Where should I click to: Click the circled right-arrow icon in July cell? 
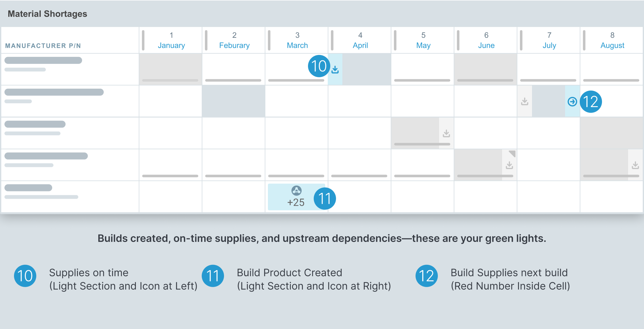coord(572,102)
